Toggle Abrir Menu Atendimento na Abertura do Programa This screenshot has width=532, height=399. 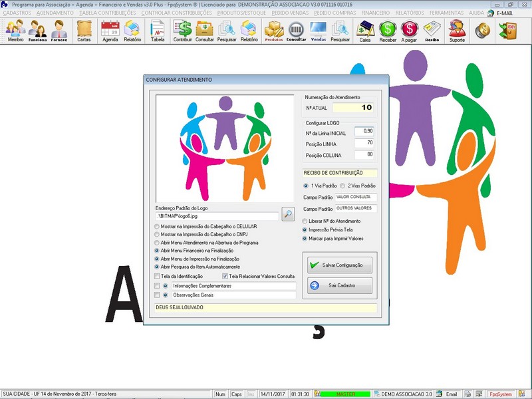coord(157,243)
